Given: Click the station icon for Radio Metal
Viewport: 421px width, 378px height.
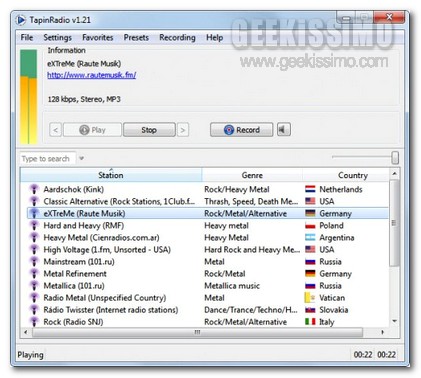Looking at the screenshot, I should point(34,297).
